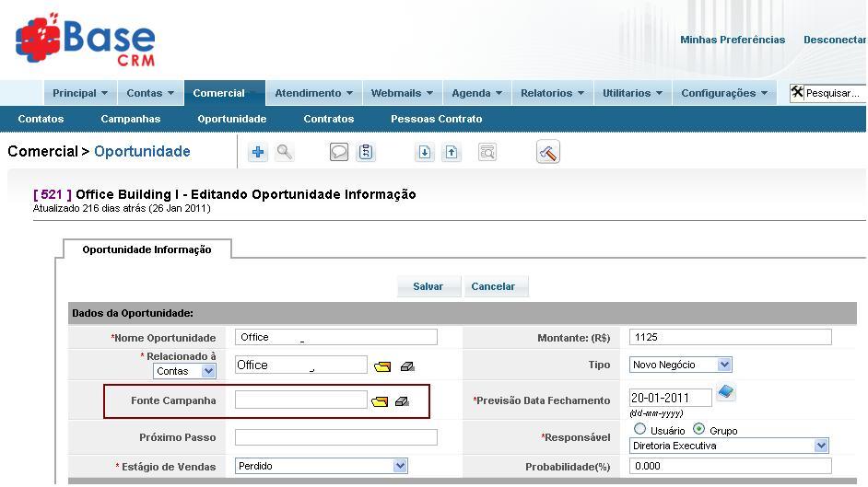Open calendar picker for Previsão Data Fechamento
Screen dimensions: 868x487
click(726, 393)
